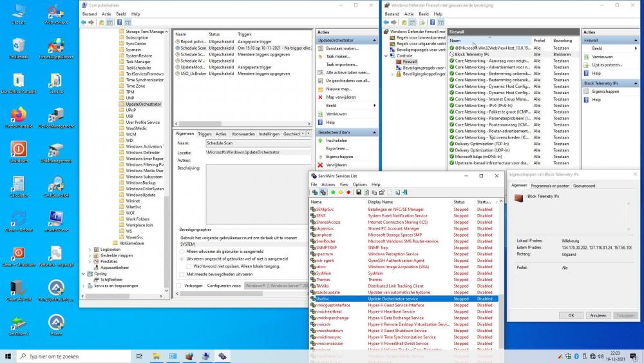Tick 'Met meeste bevoegdheden uitvoeren' checkbox

(x=182, y=274)
